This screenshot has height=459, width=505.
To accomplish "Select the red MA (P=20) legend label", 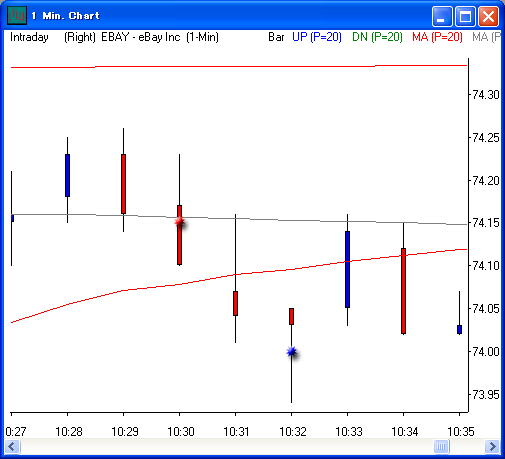I will [437, 37].
